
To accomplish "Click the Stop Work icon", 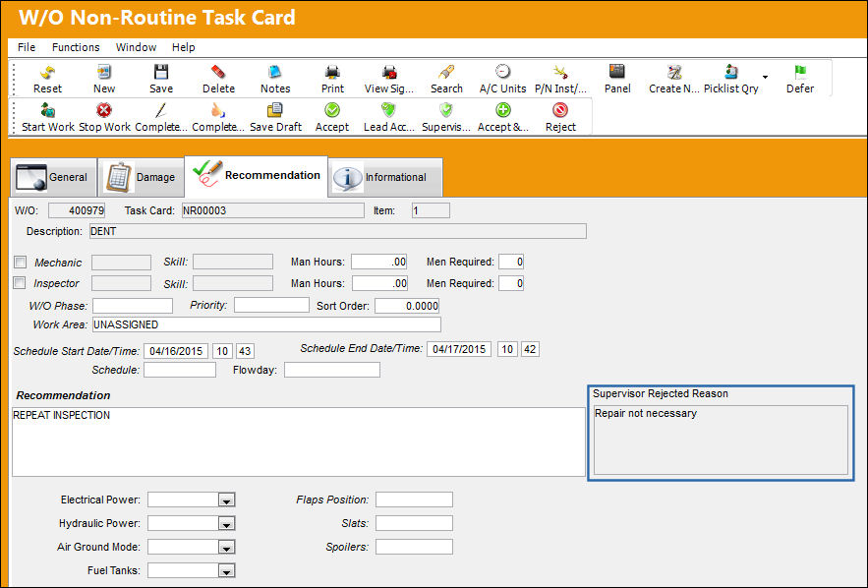I will point(104,110).
